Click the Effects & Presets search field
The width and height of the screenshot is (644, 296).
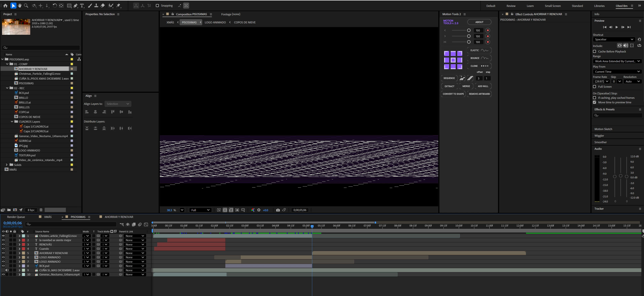[618, 115]
